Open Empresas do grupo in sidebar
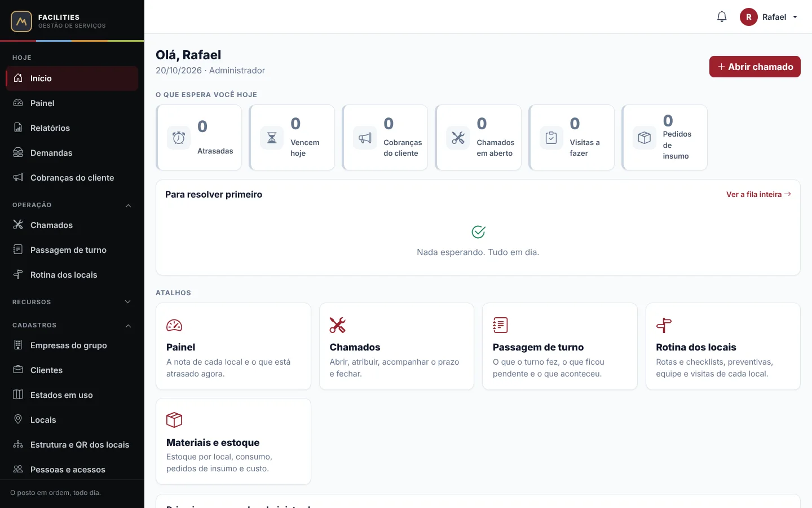 (x=72, y=345)
